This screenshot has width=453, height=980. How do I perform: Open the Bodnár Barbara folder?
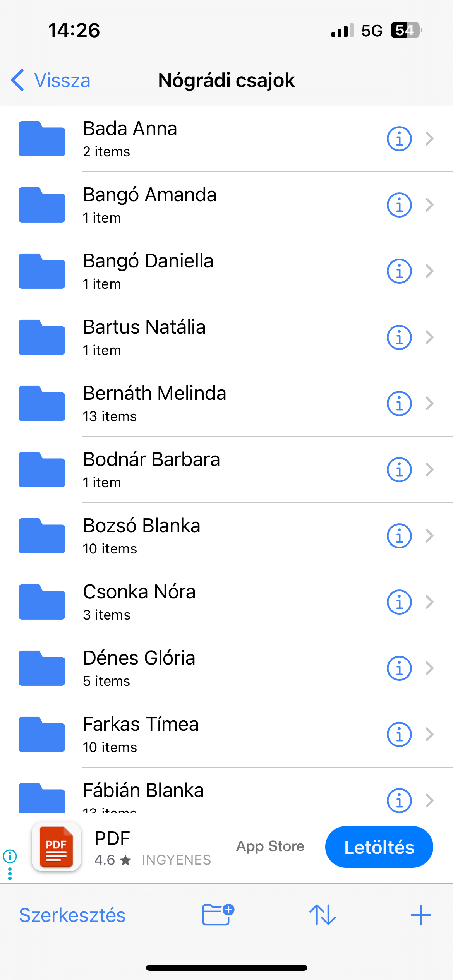(151, 469)
